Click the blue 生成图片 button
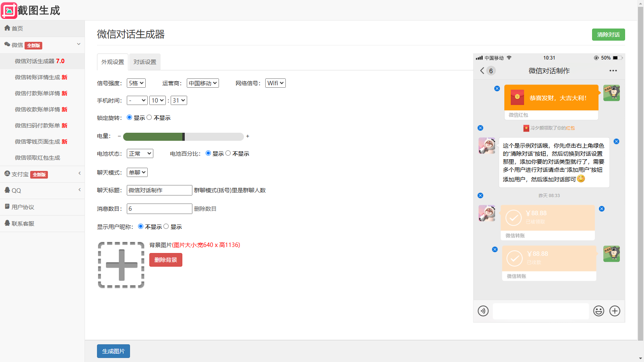 [x=114, y=351]
